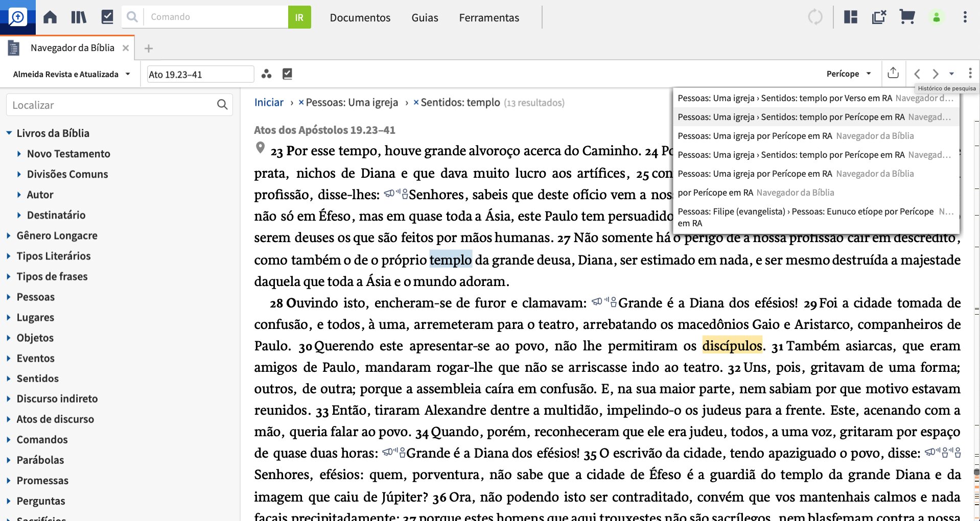
Task: Expand Discurso indireto
Action: click(9, 398)
